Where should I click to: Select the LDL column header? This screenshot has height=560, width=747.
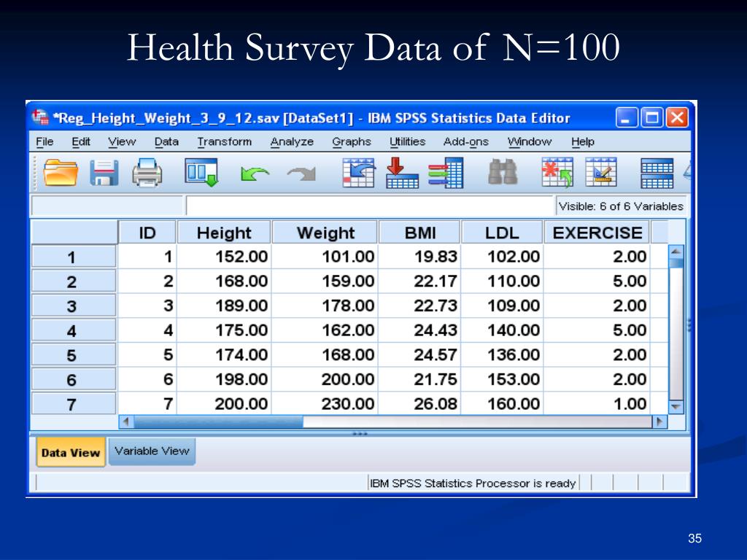(x=502, y=233)
